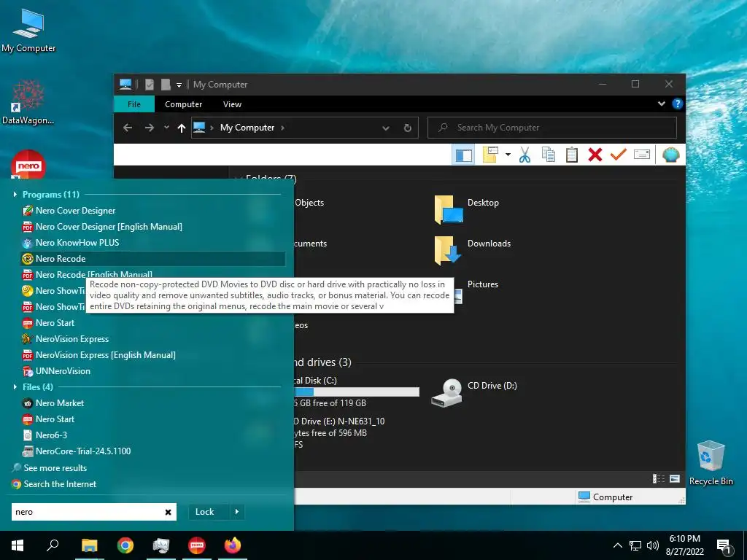Refresh the My Computer view
The height and width of the screenshot is (560, 747).
click(x=407, y=128)
